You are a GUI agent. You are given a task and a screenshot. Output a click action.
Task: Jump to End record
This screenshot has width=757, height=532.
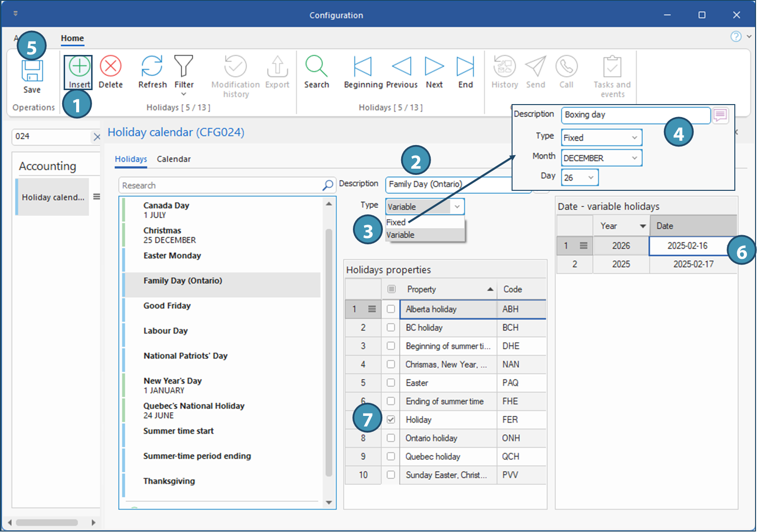pyautogui.click(x=465, y=66)
